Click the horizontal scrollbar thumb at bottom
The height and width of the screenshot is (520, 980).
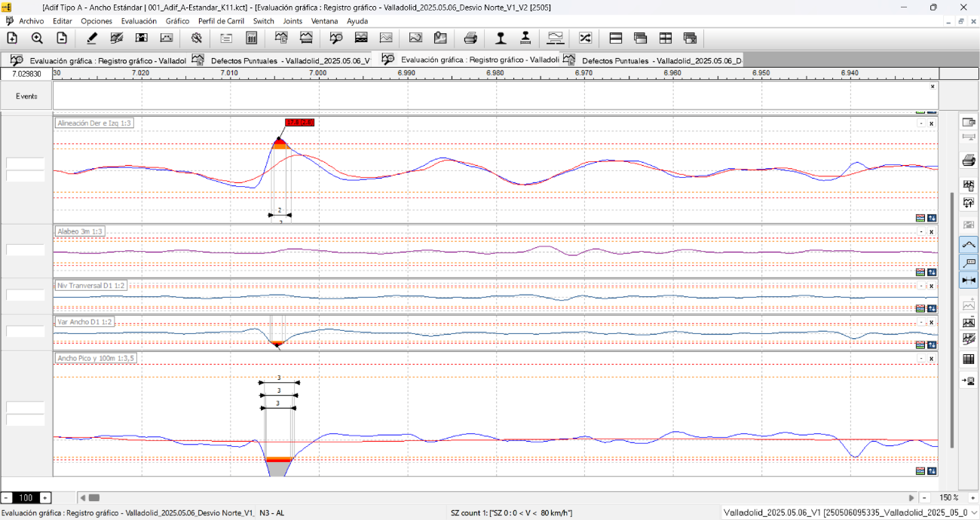[x=94, y=498]
